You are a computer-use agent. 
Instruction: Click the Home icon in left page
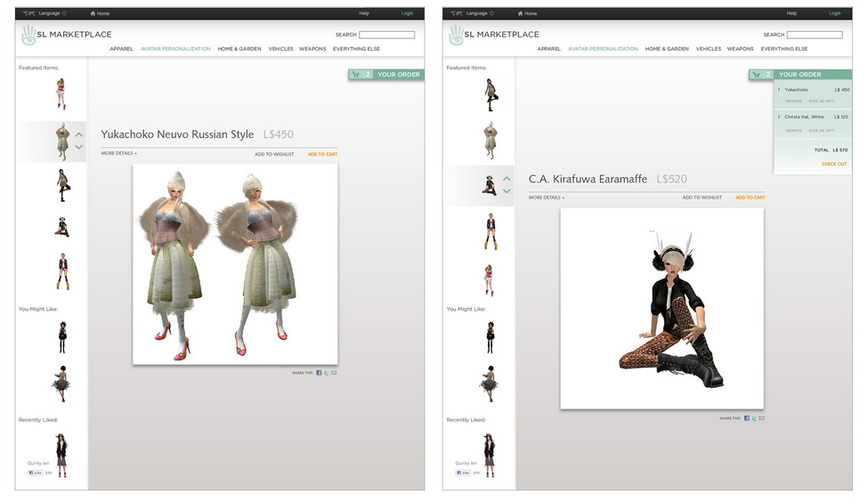point(93,13)
